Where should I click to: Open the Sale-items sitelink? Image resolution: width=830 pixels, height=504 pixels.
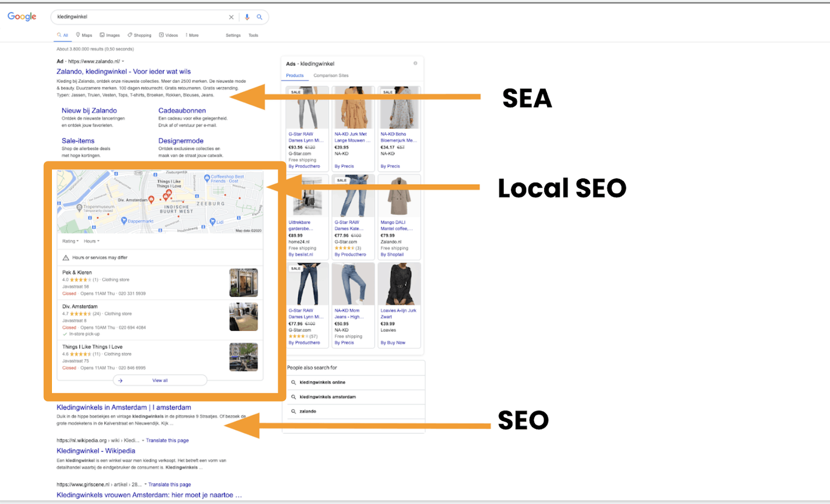(x=78, y=141)
